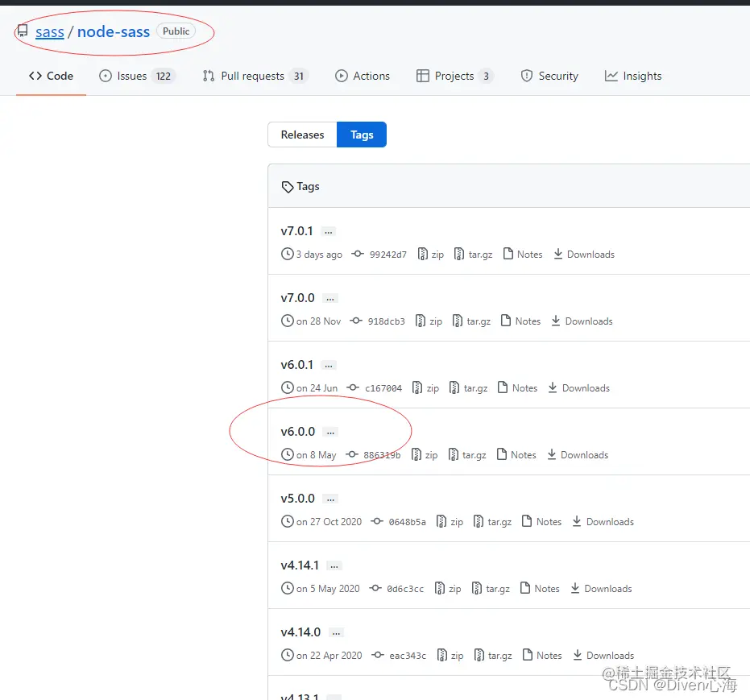This screenshot has width=750, height=700.
Task: Click the zip file icon for v7.0.0
Action: coord(421,321)
